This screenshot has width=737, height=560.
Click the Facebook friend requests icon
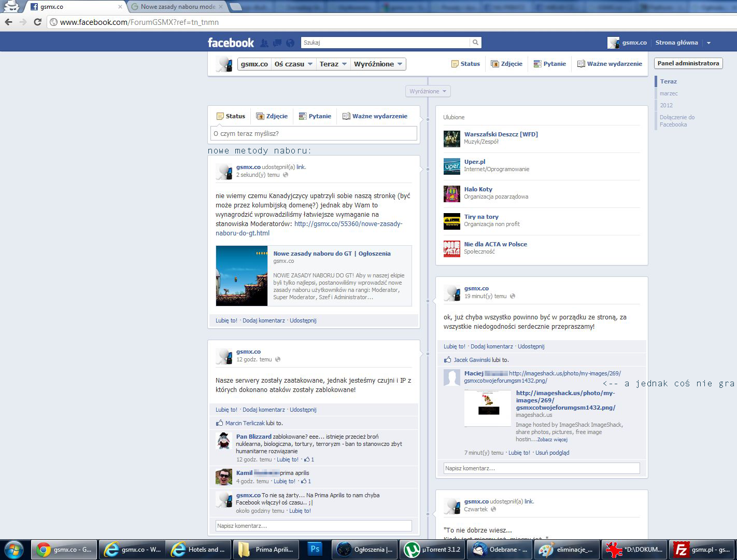[x=264, y=43]
